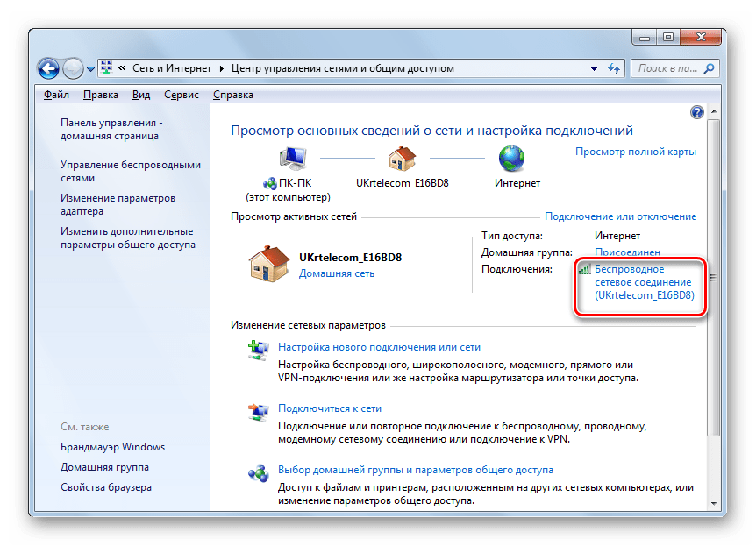Open homegroup status "Присоединен" link
Screen dimensions: 756x546
(x=627, y=252)
